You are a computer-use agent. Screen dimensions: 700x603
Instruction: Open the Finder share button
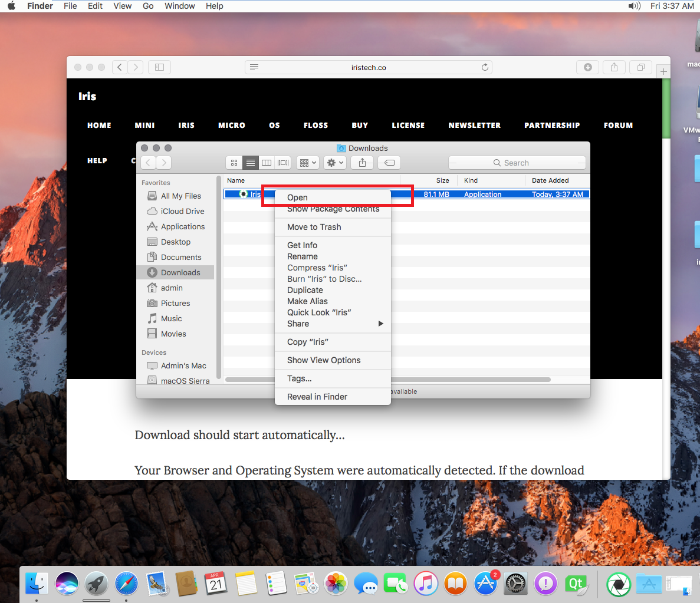coord(363,163)
